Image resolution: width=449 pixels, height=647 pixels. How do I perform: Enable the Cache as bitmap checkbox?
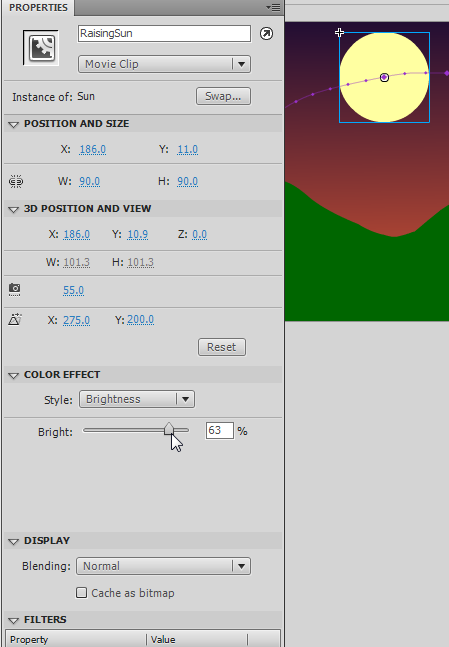coord(81,593)
